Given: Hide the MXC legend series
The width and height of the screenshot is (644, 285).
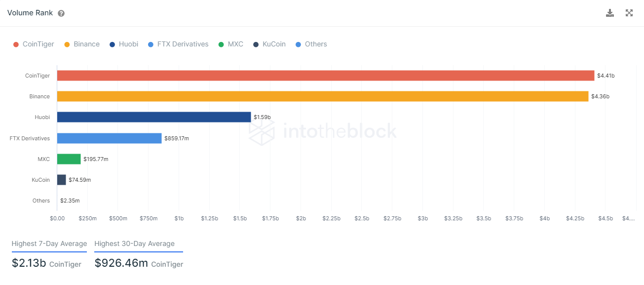Looking at the screenshot, I should pyautogui.click(x=230, y=44).
